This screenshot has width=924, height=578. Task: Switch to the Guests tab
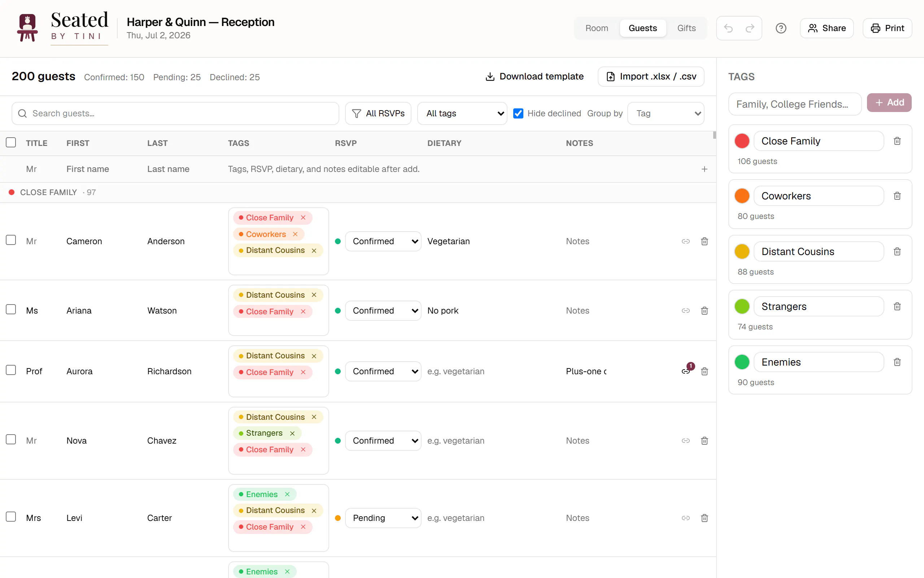tap(642, 28)
